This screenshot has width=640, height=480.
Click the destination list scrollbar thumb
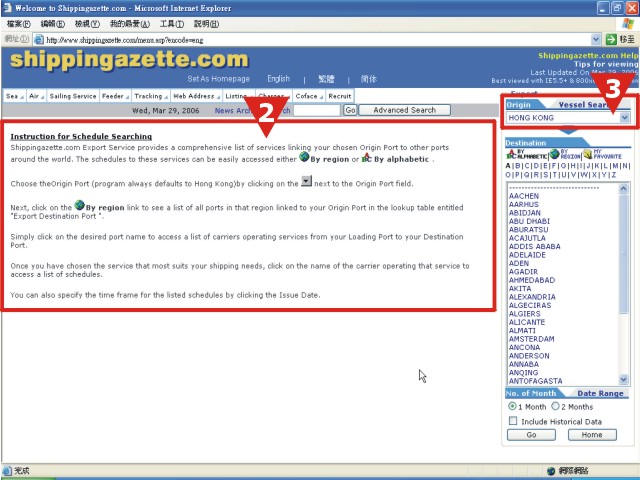click(624, 254)
